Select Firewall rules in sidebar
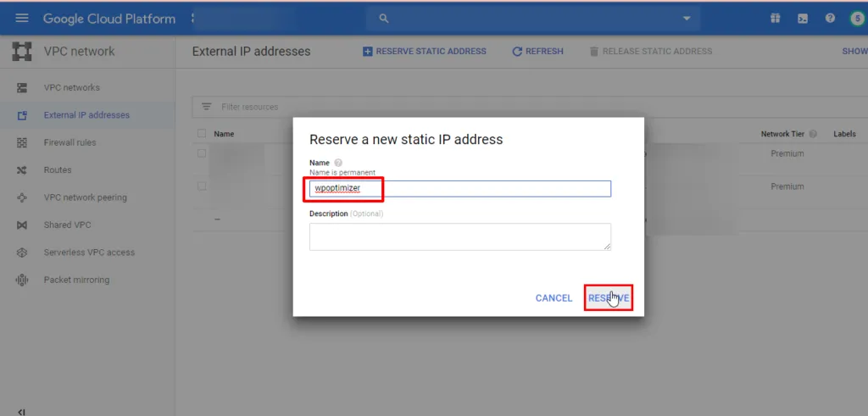868x416 pixels. (x=70, y=142)
